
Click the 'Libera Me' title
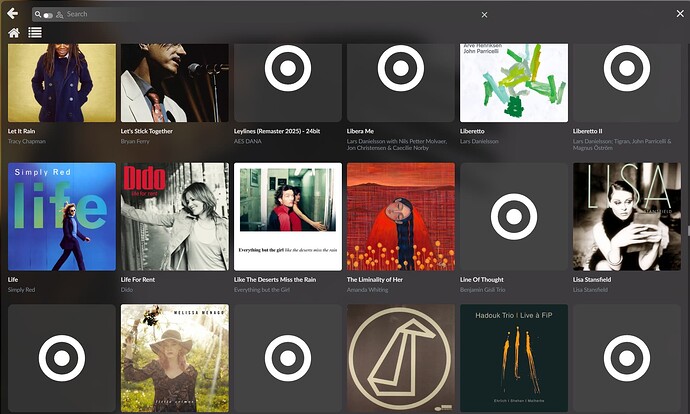pyautogui.click(x=360, y=131)
